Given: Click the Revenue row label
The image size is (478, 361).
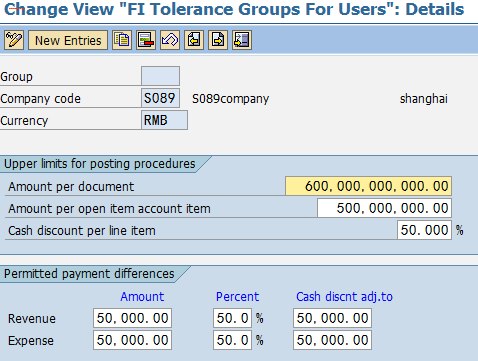Looking at the screenshot, I should tap(32, 319).
